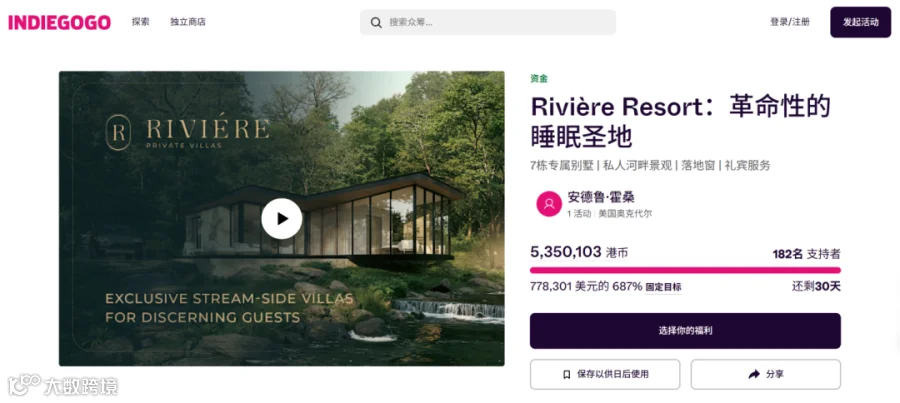The width and height of the screenshot is (900, 403).
Task: Play the Rivière campaign video
Action: click(282, 219)
